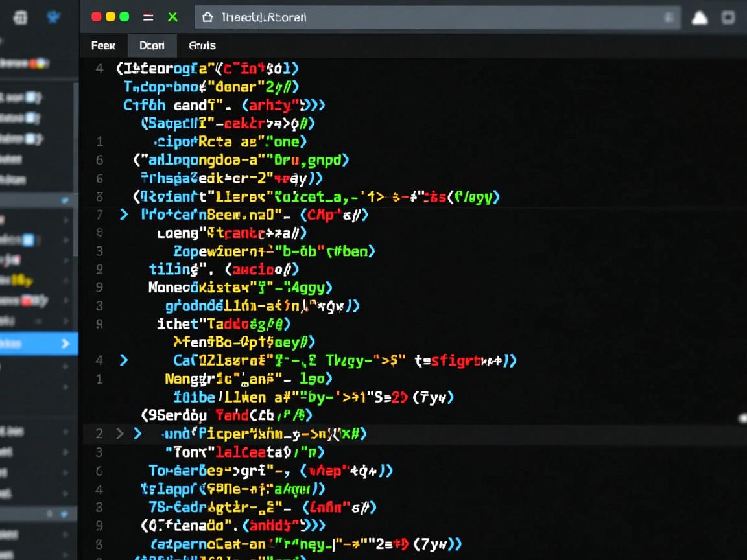Toggle blue fold chevron on highlighted "und'Piper" line

(137, 434)
